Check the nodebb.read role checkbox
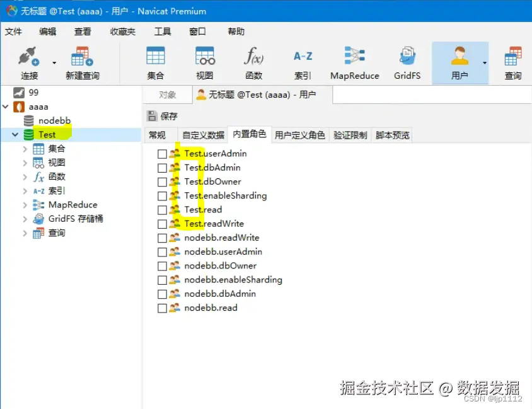Screen dimensions: 532x409 click(162, 308)
